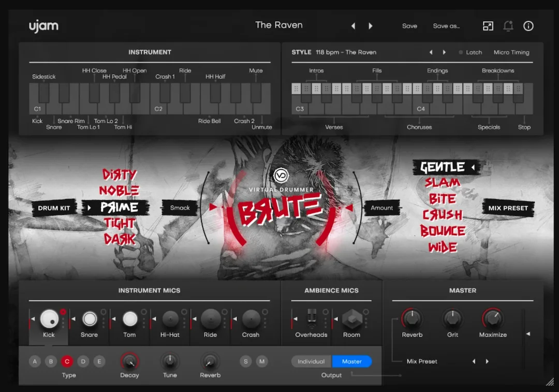Viewport: 559px width, 392px height.
Task: Select the Room ambience mic icon
Action: [352, 318]
